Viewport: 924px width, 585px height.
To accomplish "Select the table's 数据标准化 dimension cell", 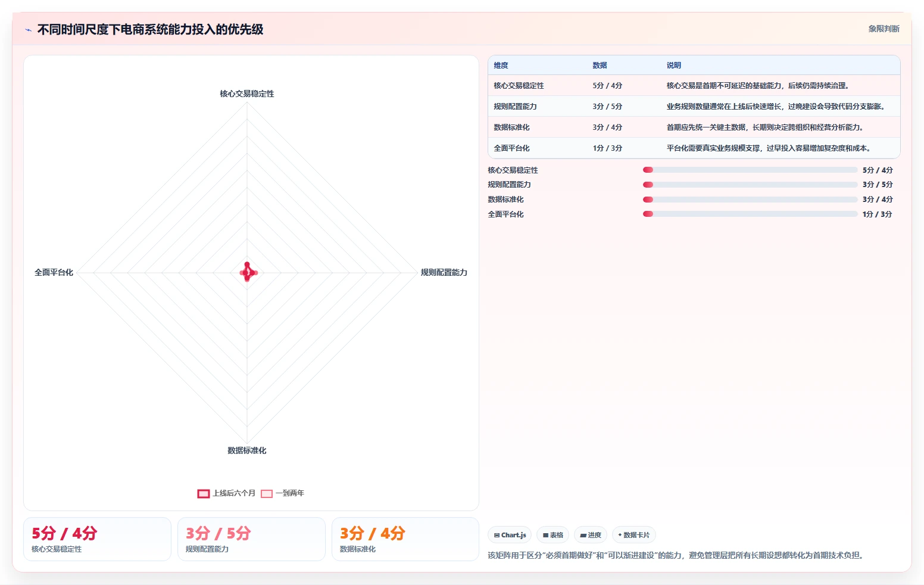I will click(511, 127).
